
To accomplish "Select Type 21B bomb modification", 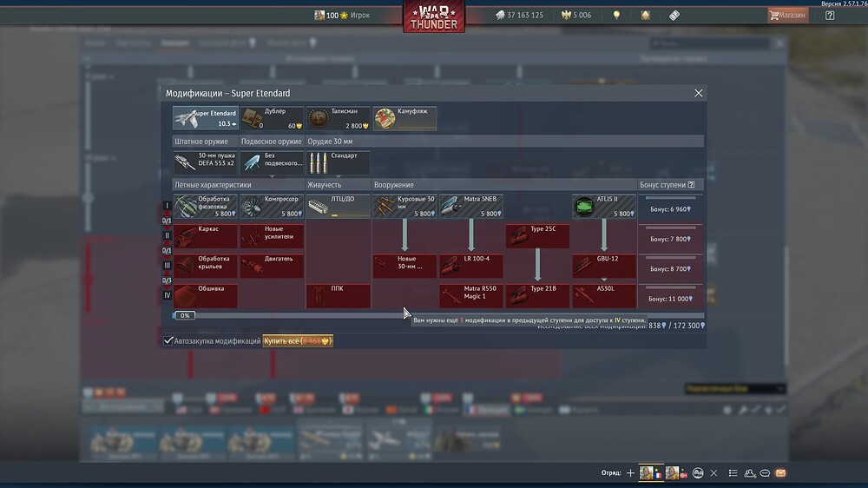I will tap(537, 295).
